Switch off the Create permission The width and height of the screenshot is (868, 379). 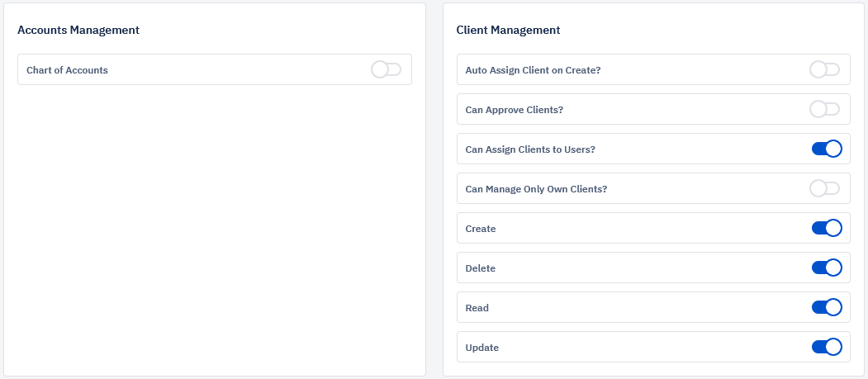pyautogui.click(x=827, y=228)
